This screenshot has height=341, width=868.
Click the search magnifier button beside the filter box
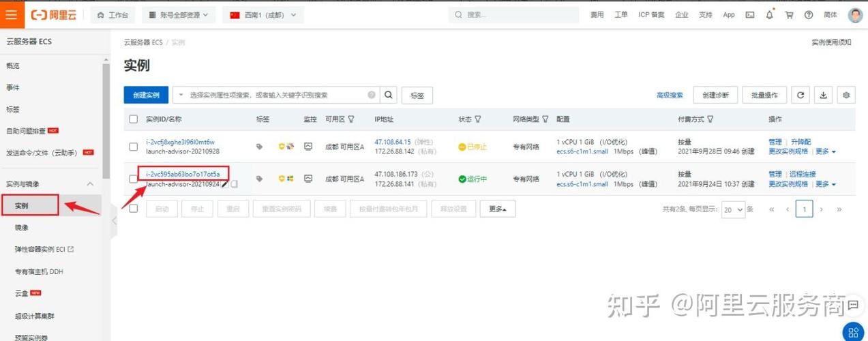[x=388, y=95]
